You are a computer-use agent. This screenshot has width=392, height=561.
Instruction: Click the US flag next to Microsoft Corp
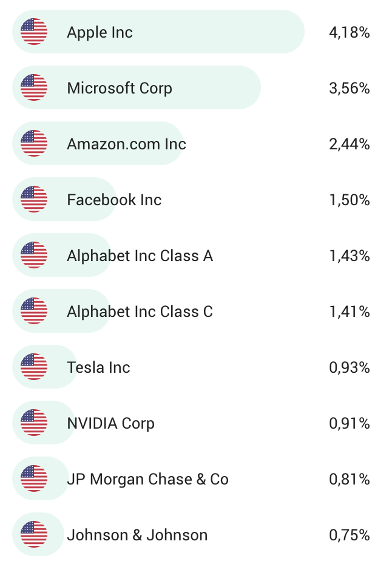click(x=34, y=87)
